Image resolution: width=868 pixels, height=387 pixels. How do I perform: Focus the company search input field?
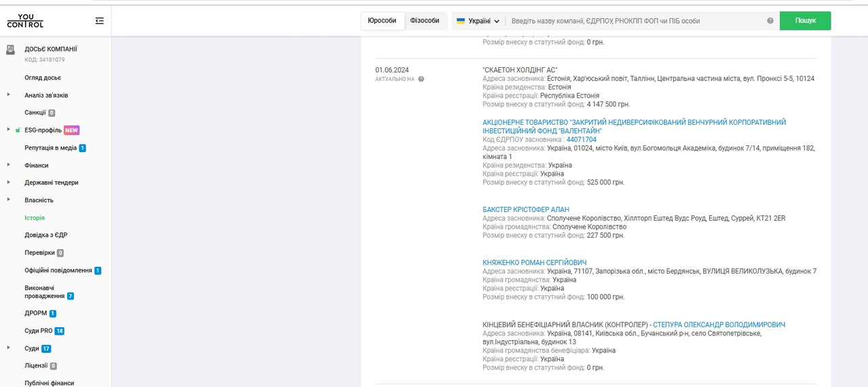click(x=635, y=21)
